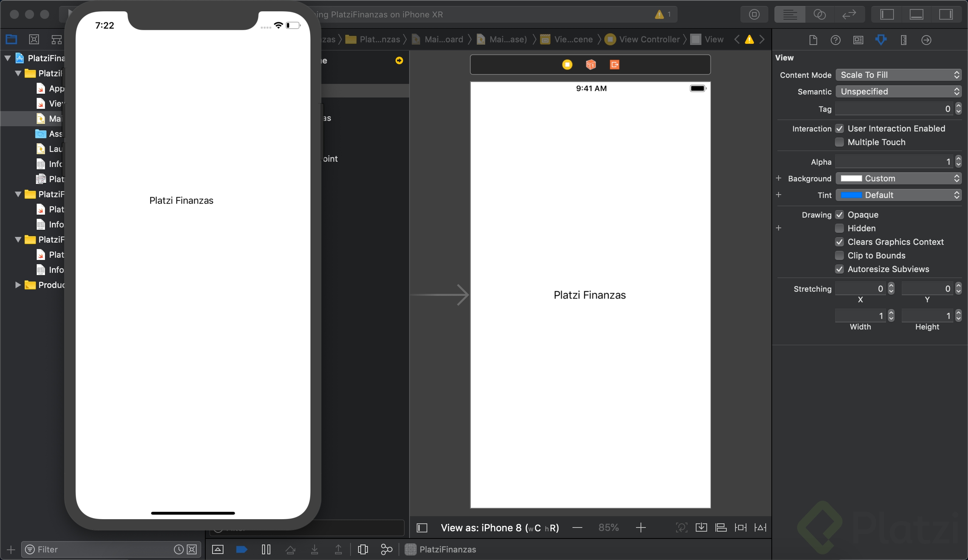Expand the Products folder

18,285
